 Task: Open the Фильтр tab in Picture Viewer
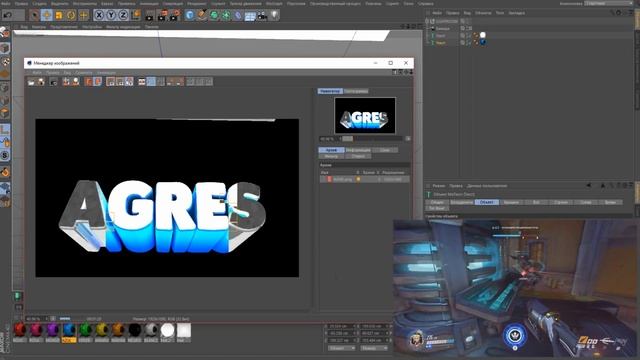331,156
